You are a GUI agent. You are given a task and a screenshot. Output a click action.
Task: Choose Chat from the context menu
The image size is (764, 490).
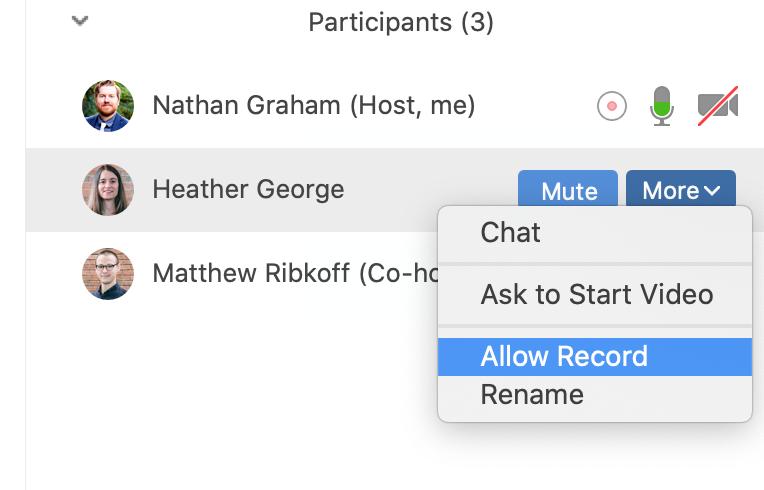(511, 233)
